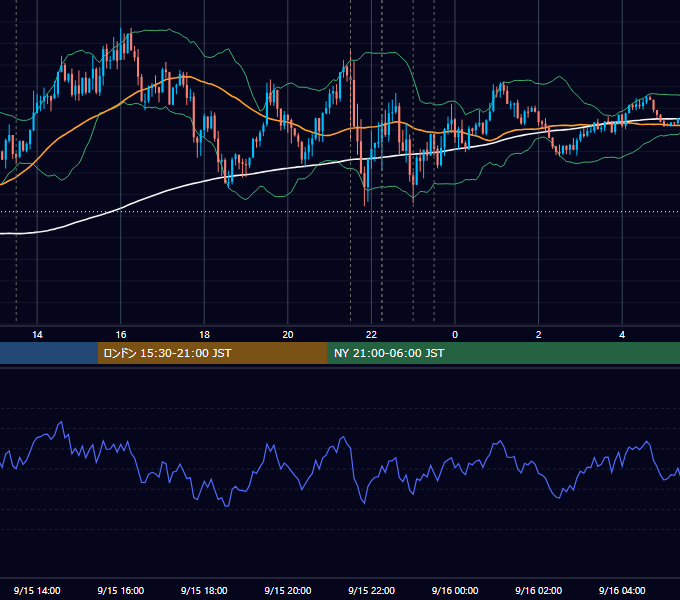Select the London 15:30-21:00 JST session bar
This screenshot has width=680, height=600.
[212, 353]
